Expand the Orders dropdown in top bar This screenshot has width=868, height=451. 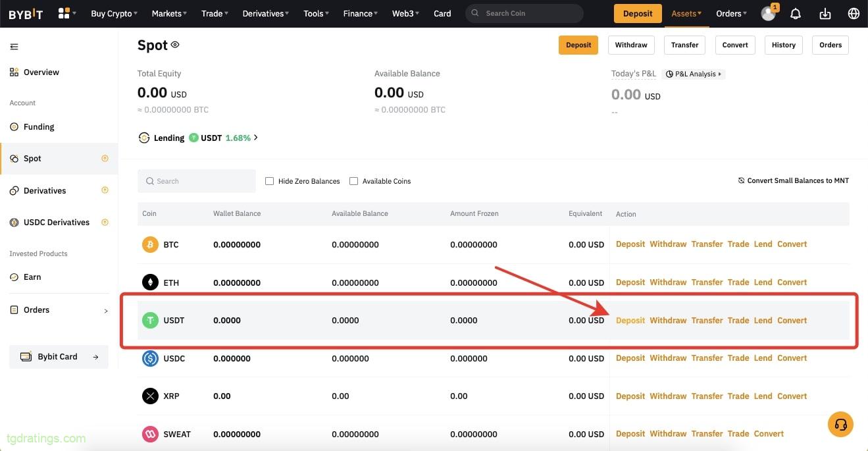click(731, 13)
